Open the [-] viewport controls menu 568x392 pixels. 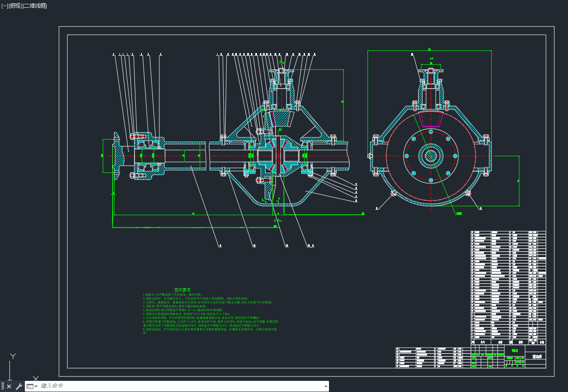[5, 6]
